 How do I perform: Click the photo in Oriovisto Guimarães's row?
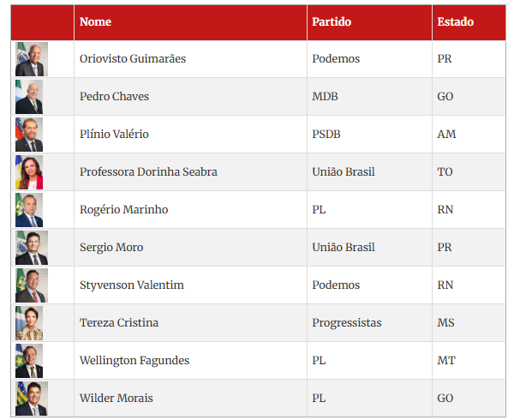[31, 59]
